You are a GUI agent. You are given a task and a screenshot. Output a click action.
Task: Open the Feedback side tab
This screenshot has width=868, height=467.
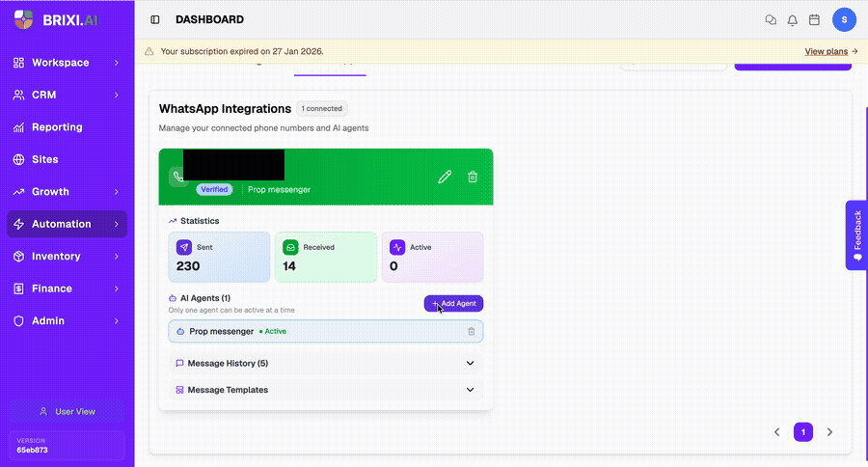tap(857, 234)
